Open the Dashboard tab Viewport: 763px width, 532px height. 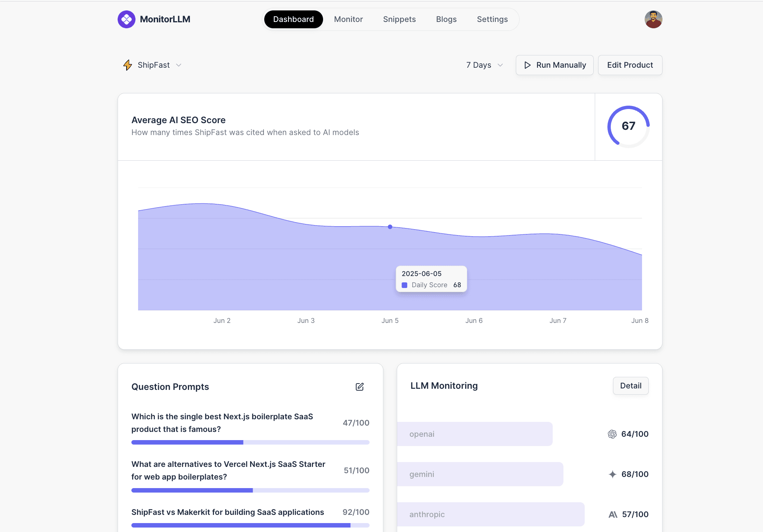click(293, 19)
